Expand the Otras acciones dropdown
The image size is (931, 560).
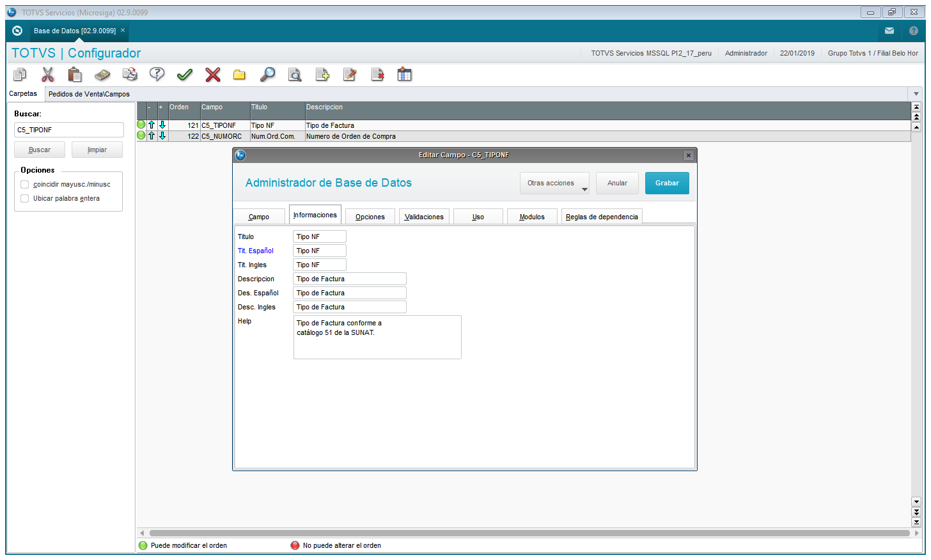(554, 183)
